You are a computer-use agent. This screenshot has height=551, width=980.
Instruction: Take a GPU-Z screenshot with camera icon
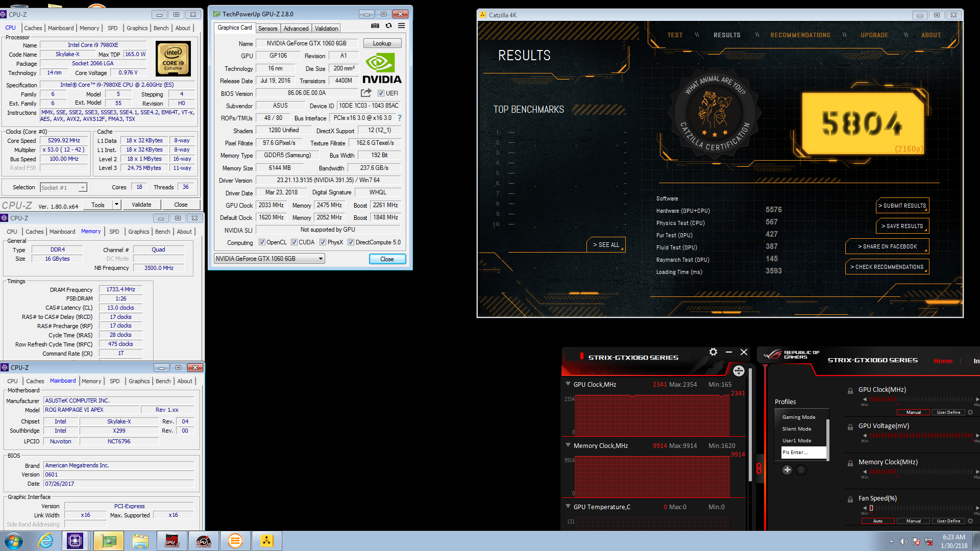click(375, 26)
